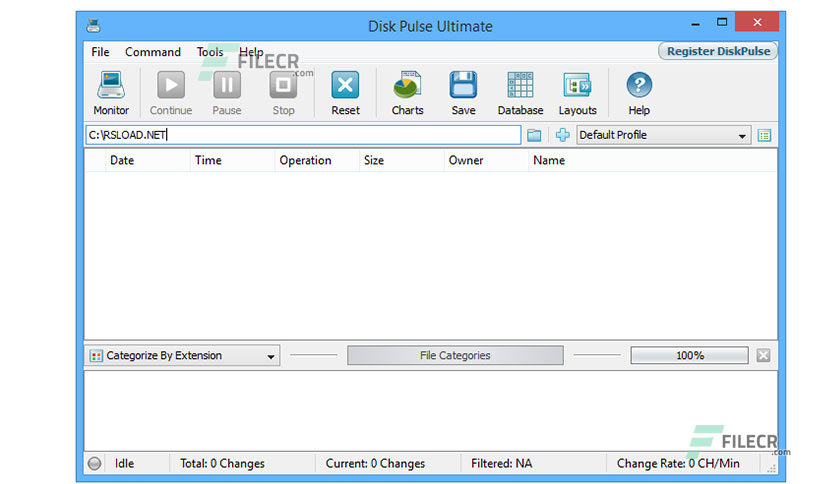Sort by the Size column header

click(401, 160)
